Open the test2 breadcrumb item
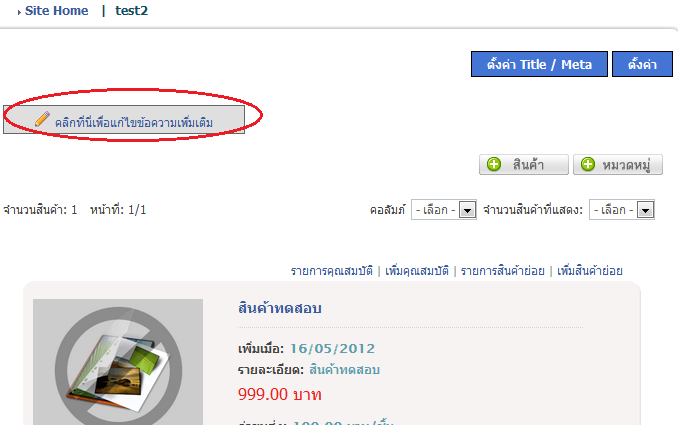Screen dimensions: 678x425 coord(131,11)
